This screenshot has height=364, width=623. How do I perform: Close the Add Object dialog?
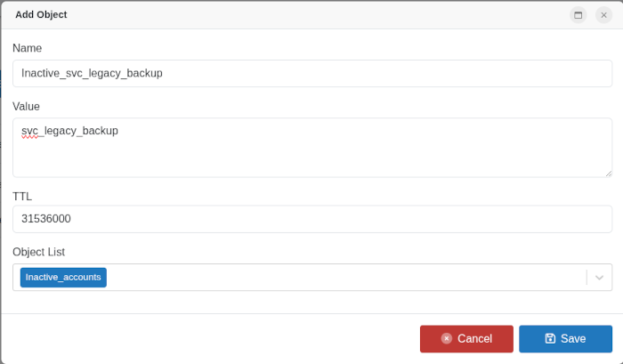click(603, 15)
